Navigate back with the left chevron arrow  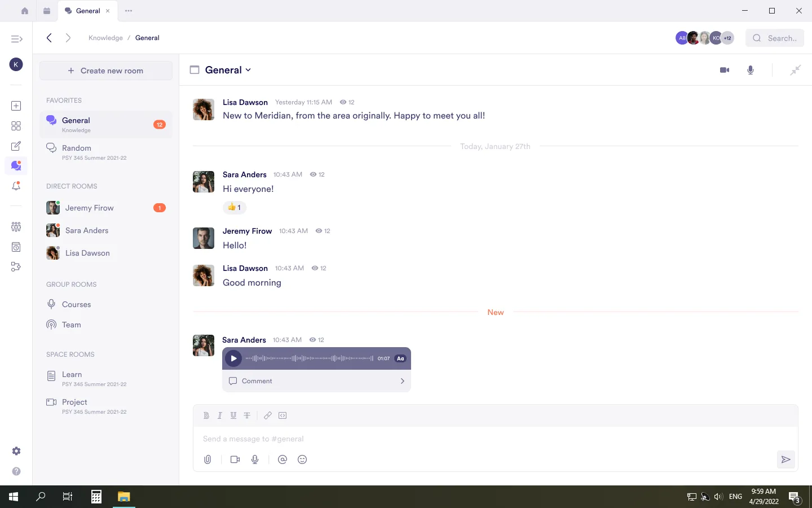coord(49,37)
